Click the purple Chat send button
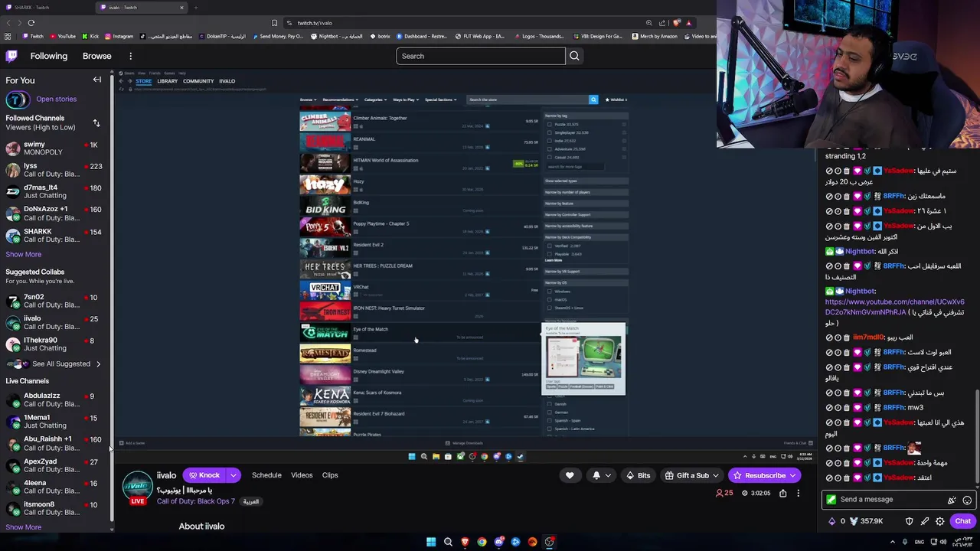The height and width of the screenshot is (551, 980). (x=962, y=521)
